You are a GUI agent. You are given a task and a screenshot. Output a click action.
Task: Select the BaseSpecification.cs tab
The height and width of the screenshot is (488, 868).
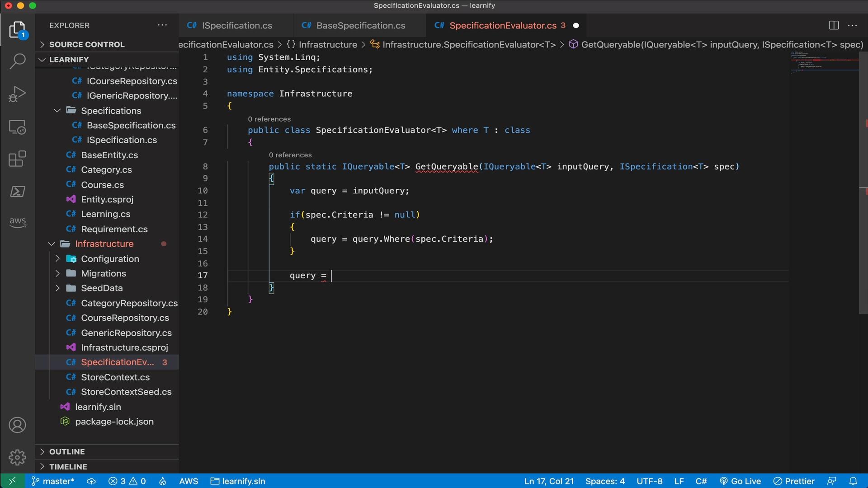click(x=361, y=26)
